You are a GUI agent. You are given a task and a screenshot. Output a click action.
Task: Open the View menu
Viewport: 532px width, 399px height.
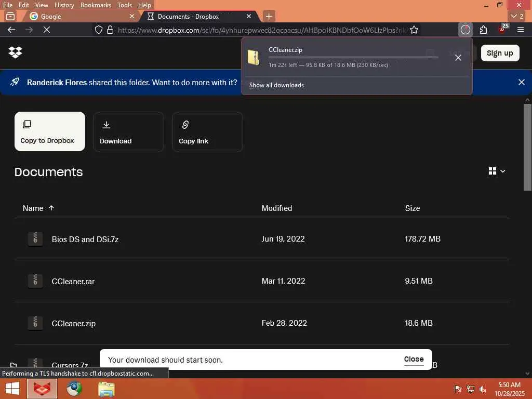[x=42, y=5]
